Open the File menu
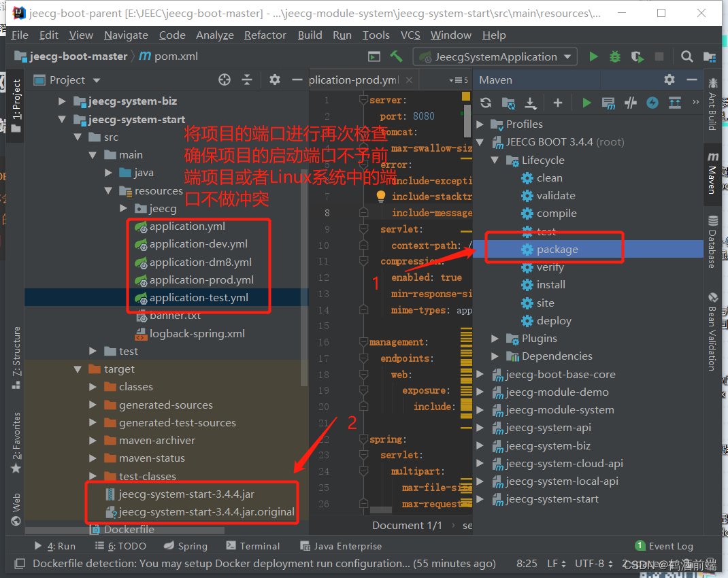 click(x=20, y=35)
